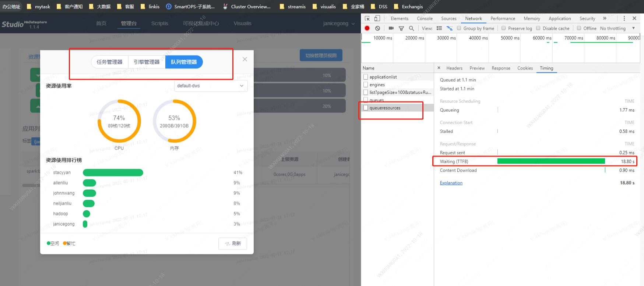Close the queue manager modal dialog
Viewport: 644px width, 286px height.
coord(245,59)
